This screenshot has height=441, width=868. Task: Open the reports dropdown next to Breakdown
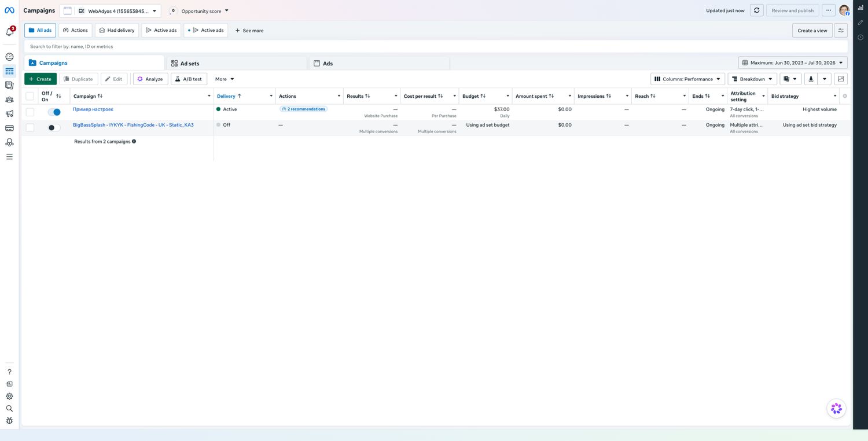tap(790, 79)
